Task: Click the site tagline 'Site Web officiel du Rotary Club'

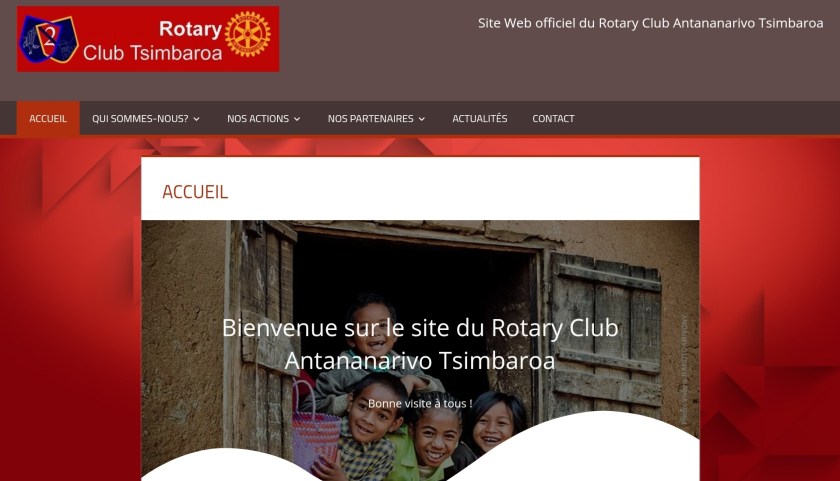Action: tap(574, 23)
